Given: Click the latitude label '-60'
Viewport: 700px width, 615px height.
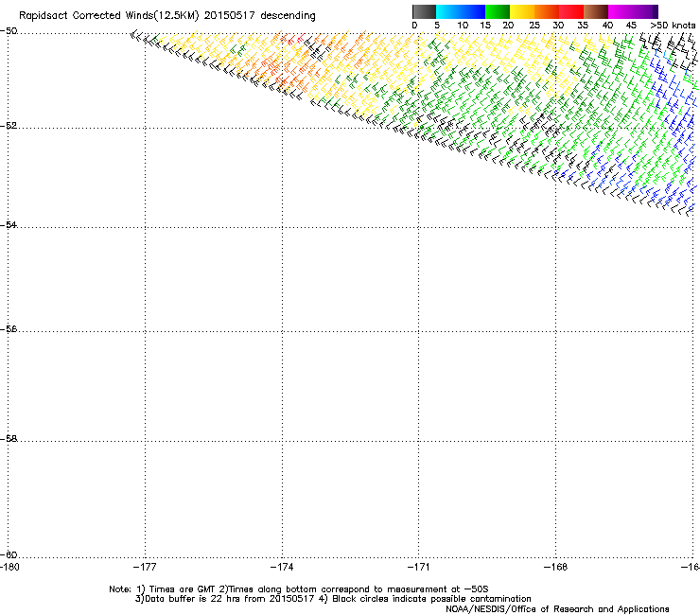Looking at the screenshot, I should [x=9, y=554].
